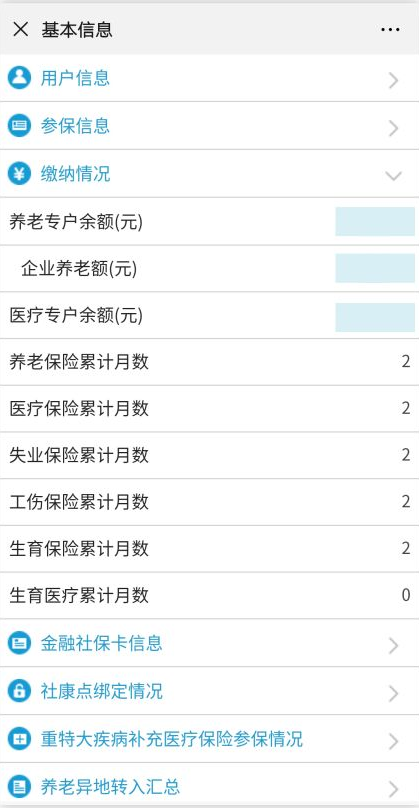Click the 金融社保卡信息 card icon
The height and width of the screenshot is (808, 419).
(x=20, y=643)
